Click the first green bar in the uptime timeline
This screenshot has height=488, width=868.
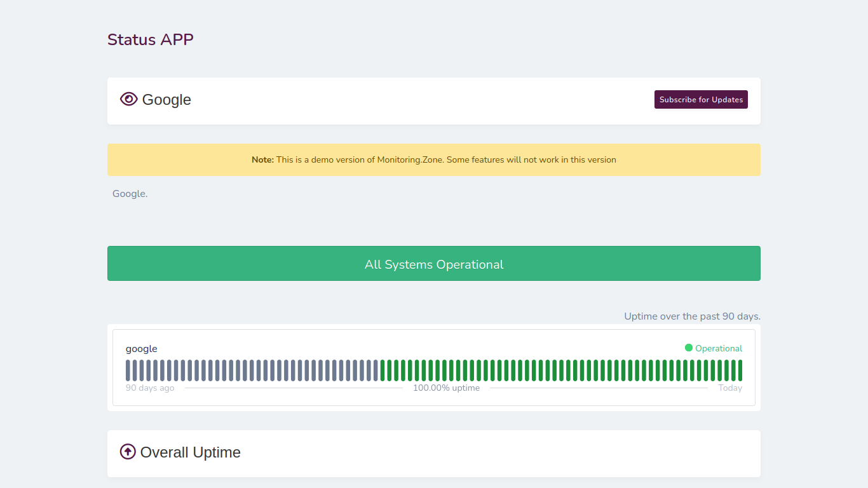[383, 370]
